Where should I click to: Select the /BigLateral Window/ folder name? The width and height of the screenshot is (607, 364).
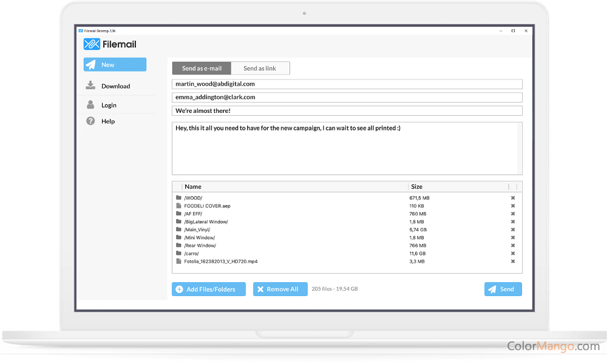pyautogui.click(x=206, y=221)
